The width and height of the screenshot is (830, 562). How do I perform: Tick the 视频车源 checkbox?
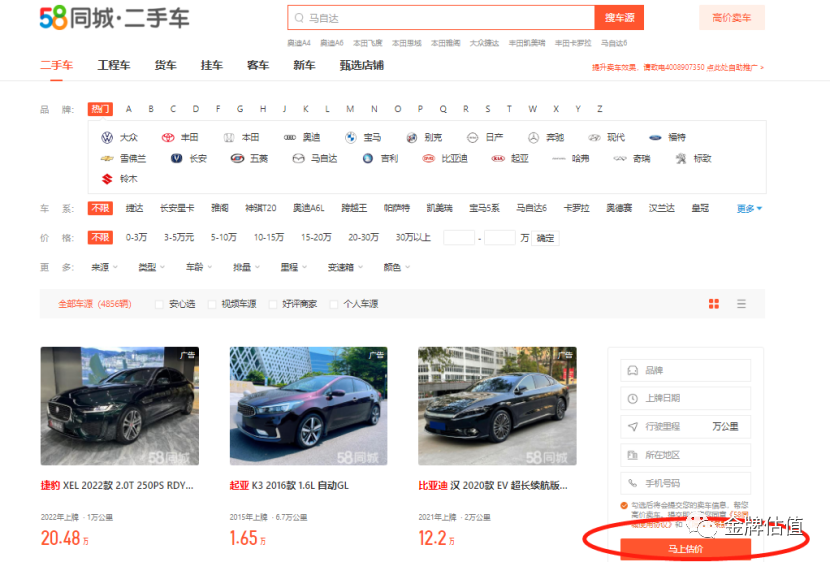coord(212,304)
